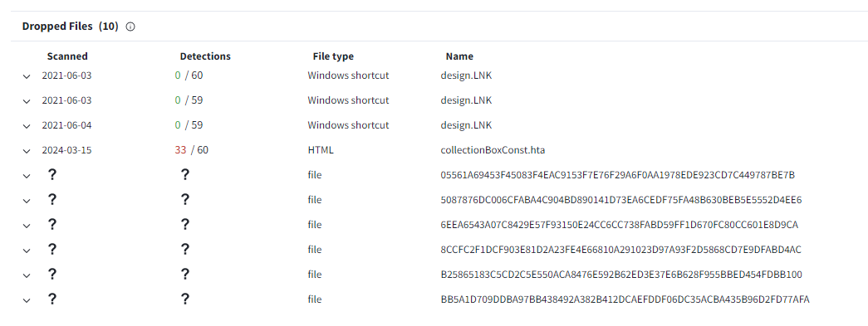The width and height of the screenshot is (868, 326).
Task: Select the file name collectionBoxConst.hta
Action: click(493, 150)
